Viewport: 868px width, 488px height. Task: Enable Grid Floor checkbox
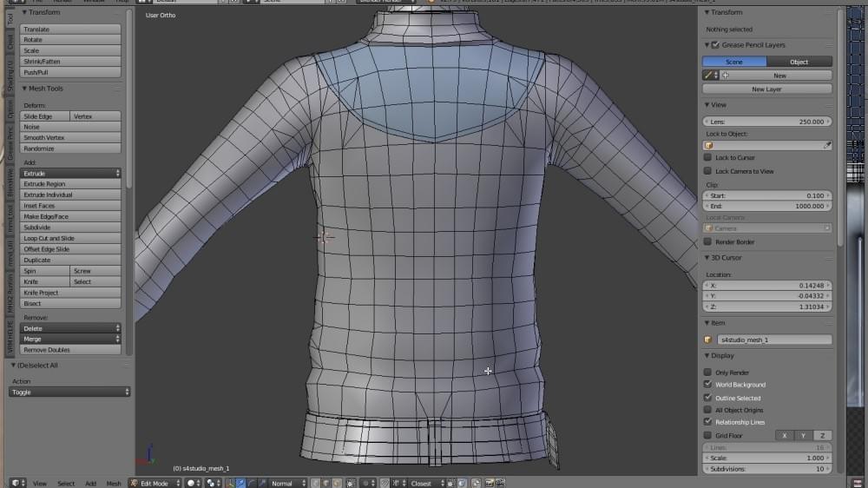click(x=707, y=435)
